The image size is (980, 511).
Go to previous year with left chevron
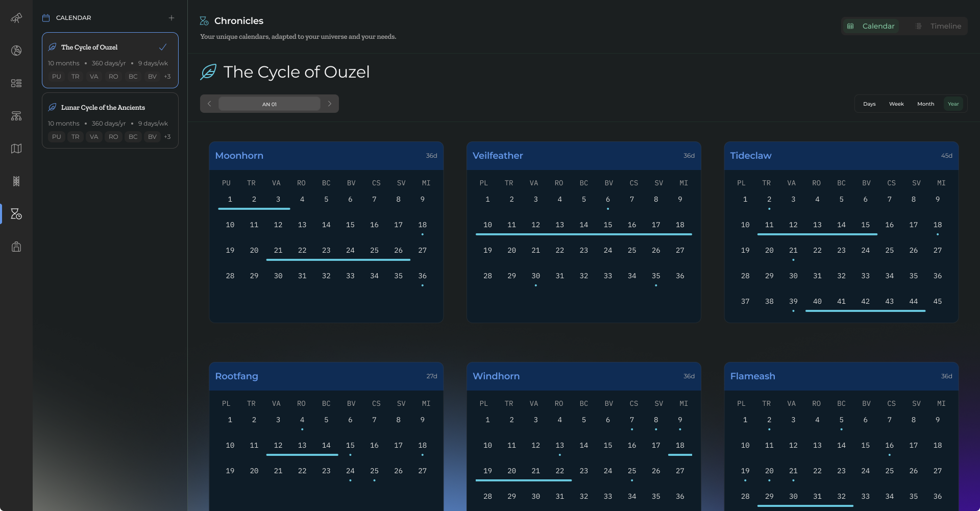(x=209, y=104)
